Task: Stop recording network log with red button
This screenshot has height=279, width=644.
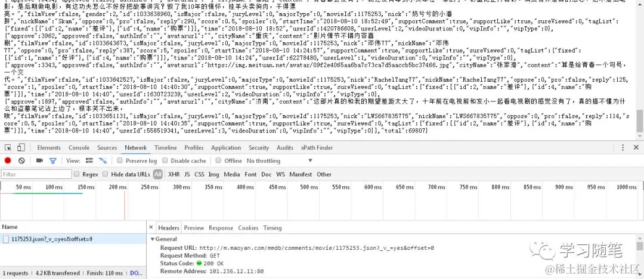Action: tap(8, 160)
